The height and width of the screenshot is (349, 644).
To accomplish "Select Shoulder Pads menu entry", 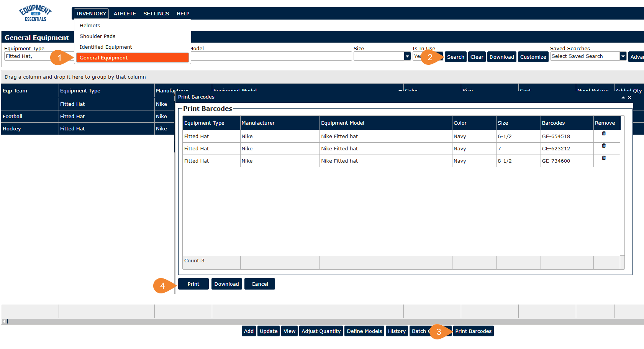I will 133,36.
